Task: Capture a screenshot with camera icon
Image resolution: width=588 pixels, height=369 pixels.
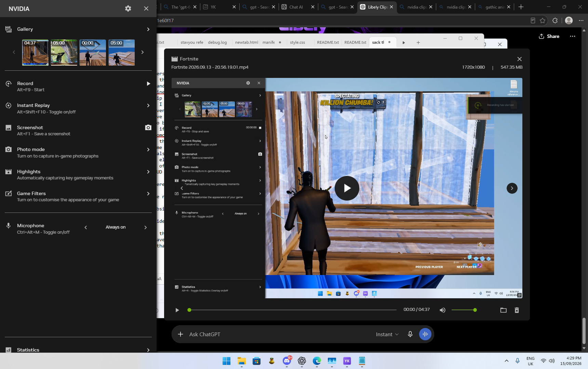Action: (x=148, y=127)
